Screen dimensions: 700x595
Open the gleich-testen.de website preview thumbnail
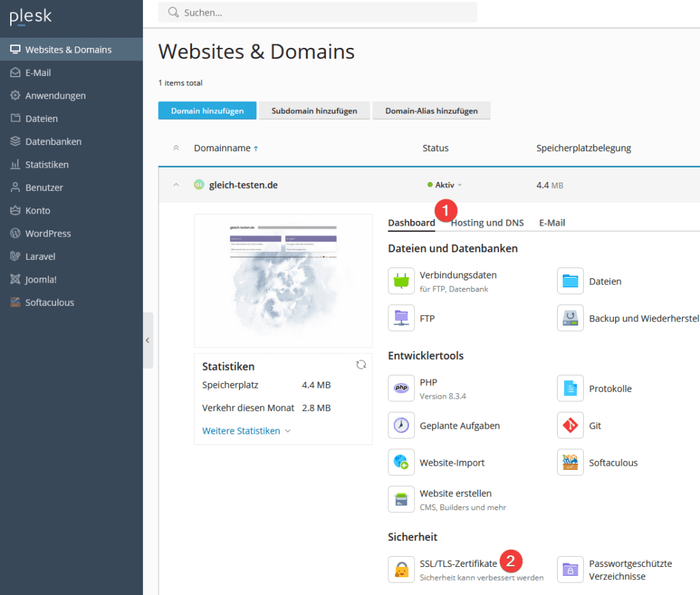tap(283, 280)
